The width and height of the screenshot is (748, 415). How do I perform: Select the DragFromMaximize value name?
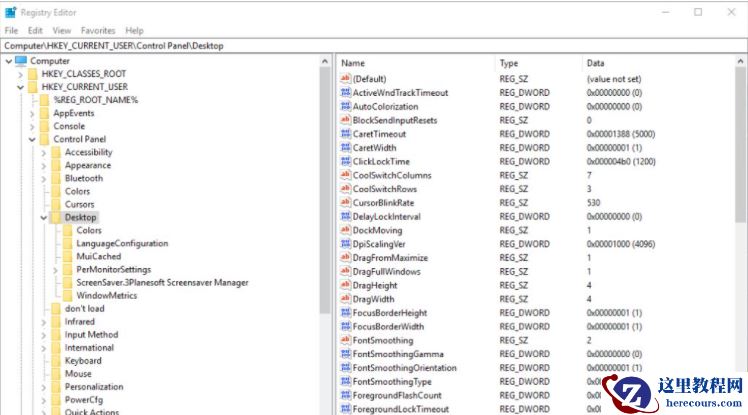[x=390, y=258]
